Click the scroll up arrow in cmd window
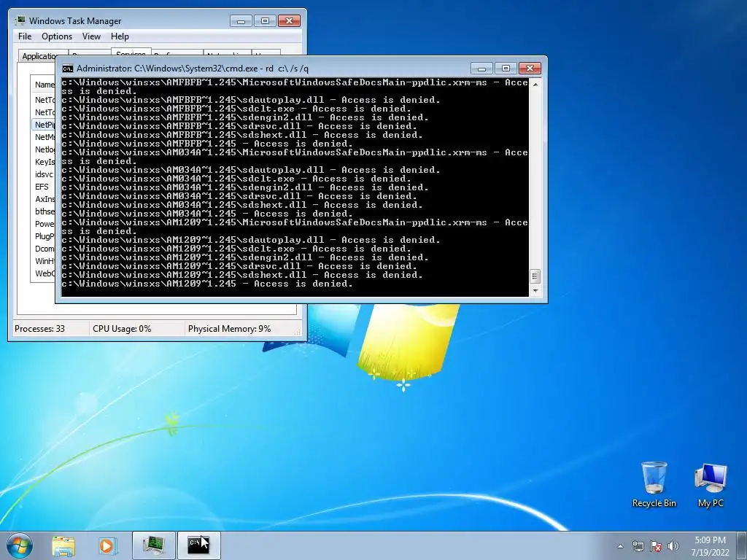Viewport: 747px width, 560px height. tap(535, 84)
